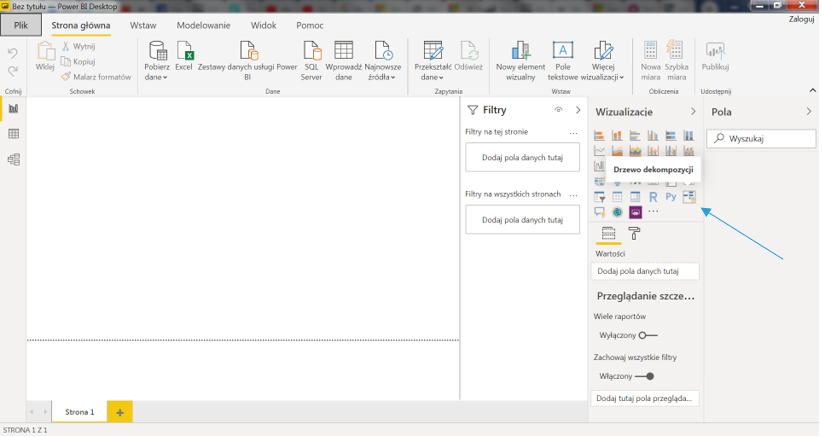The height and width of the screenshot is (437, 822).
Task: Toggle the Wiele raportów switch
Action: pos(648,335)
